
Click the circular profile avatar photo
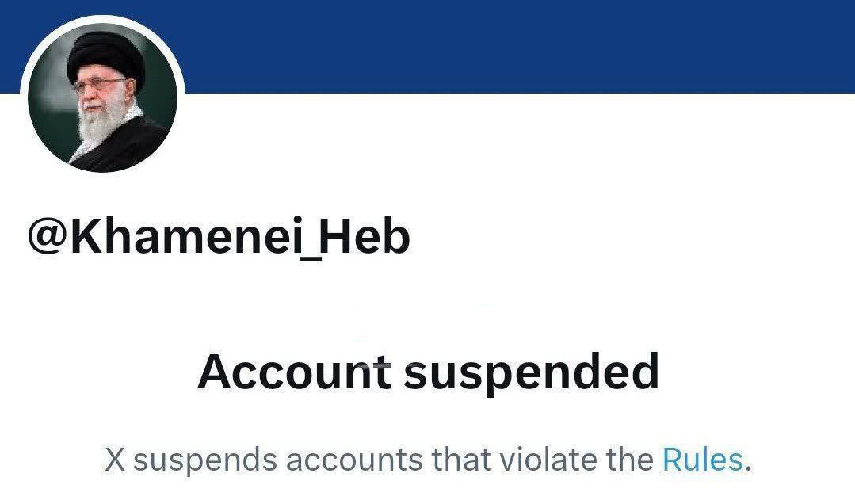[x=102, y=97]
